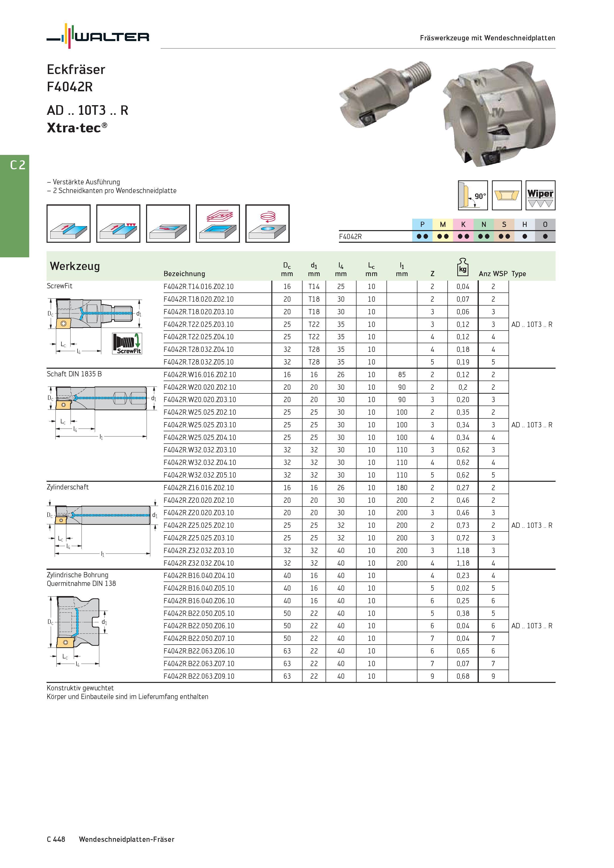Click the S material group cell

click(x=504, y=225)
